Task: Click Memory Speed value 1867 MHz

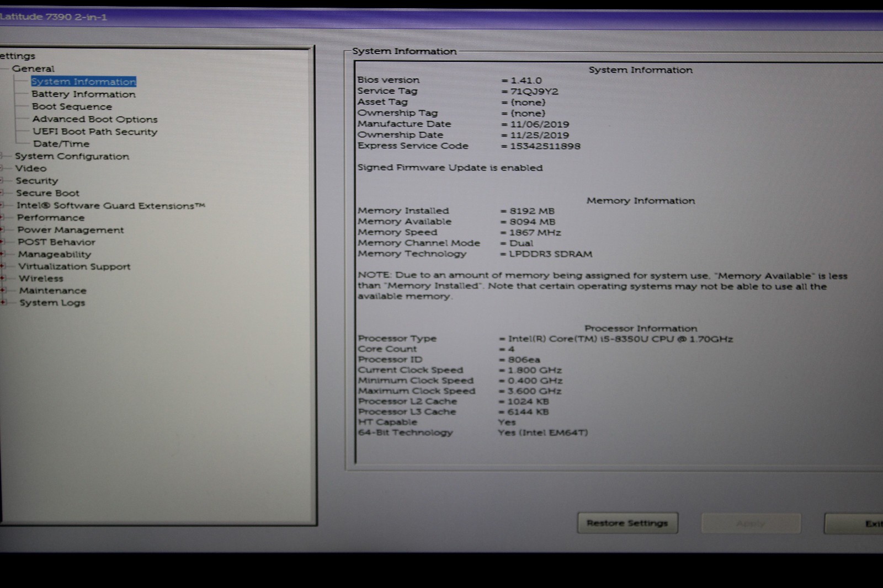Action: [535, 233]
